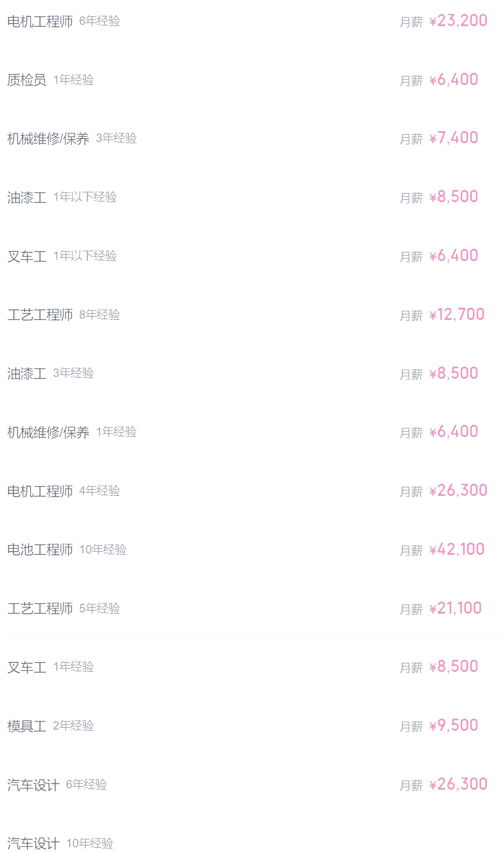Click the ¥23,200 salary figure
Viewport: 504px width, 854px height.
(459, 21)
